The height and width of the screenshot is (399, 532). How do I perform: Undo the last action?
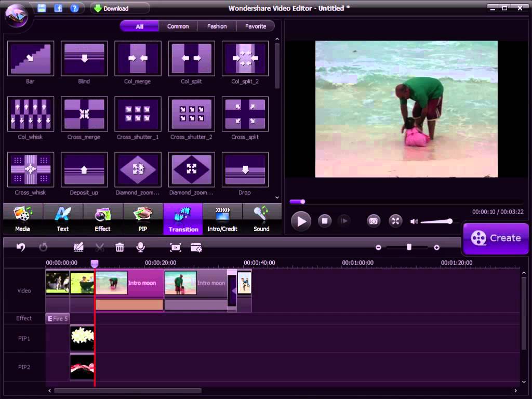[21, 247]
